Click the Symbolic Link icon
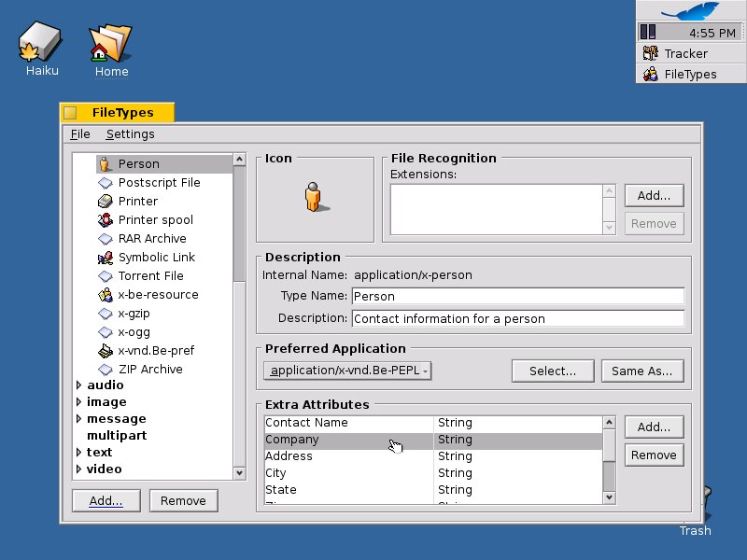The image size is (747, 560). [106, 257]
